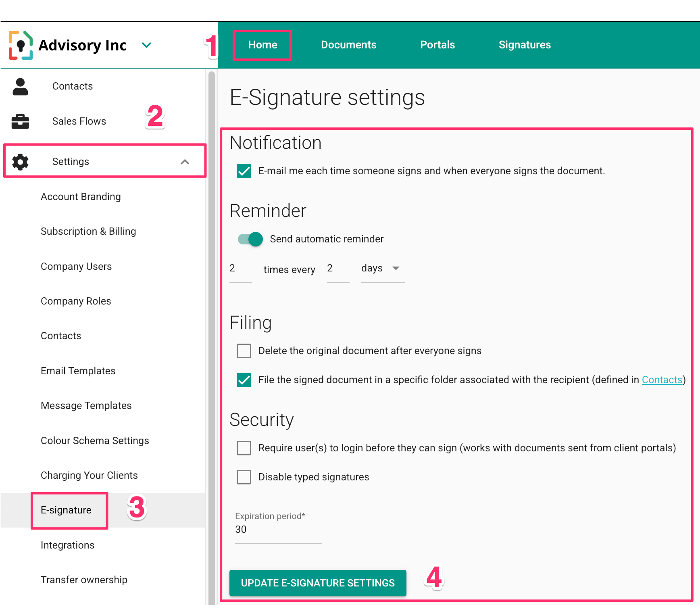This screenshot has height=605, width=700.
Task: Turn off Send automatic reminder toggle
Action: click(250, 239)
